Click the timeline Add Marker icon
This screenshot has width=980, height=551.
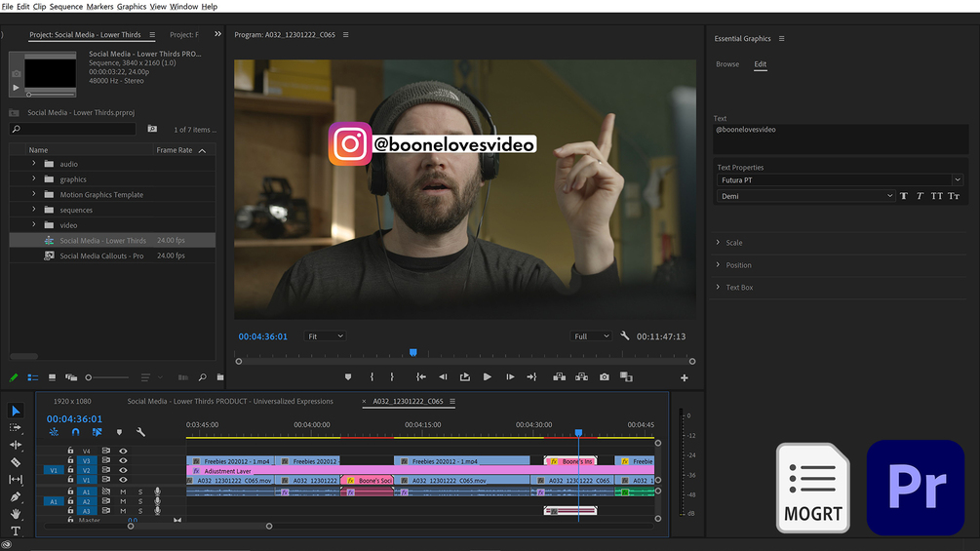pos(119,432)
